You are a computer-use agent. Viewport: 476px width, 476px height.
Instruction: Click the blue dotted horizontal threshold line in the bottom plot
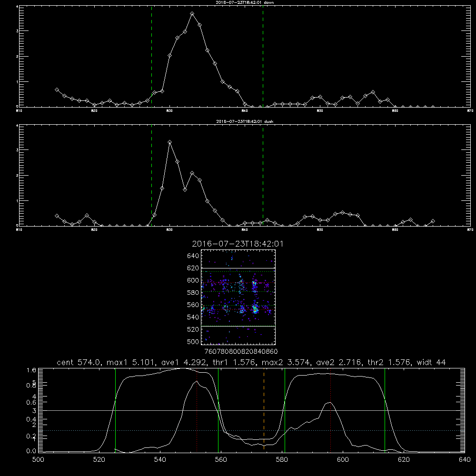click(251, 430)
